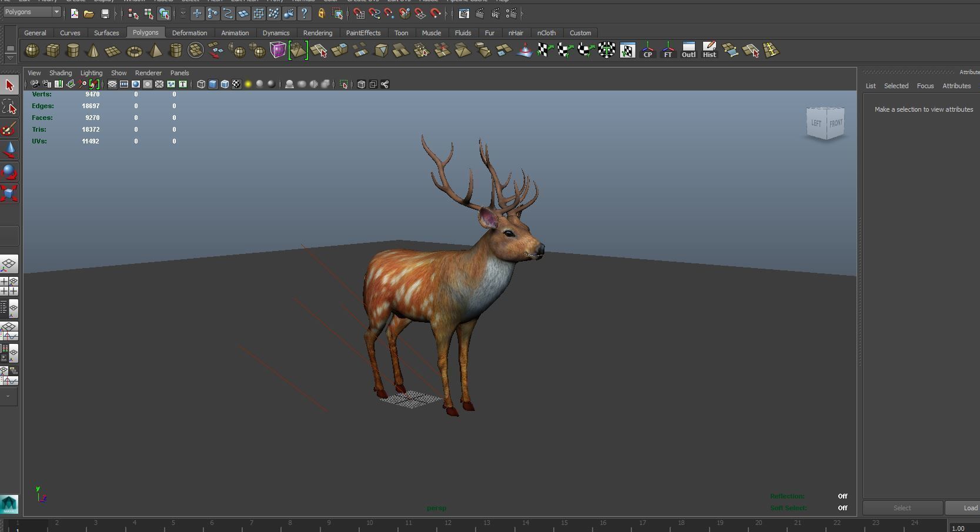The width and height of the screenshot is (980, 532).
Task: Switch to the Animation shelf tab
Action: [235, 33]
